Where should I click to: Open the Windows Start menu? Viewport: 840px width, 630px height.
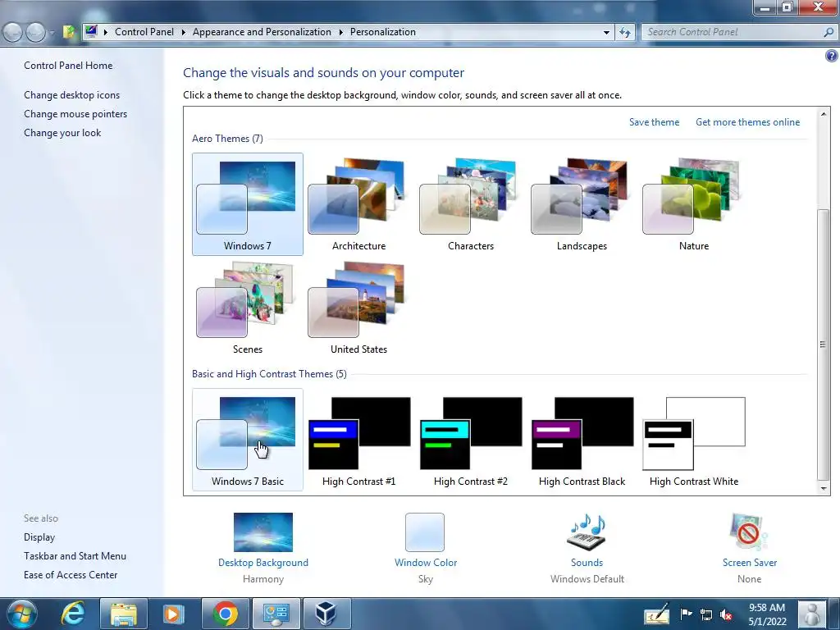click(x=22, y=614)
